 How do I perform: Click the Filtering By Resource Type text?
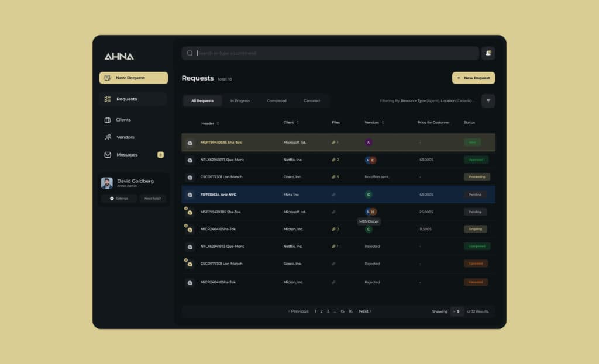(x=427, y=101)
